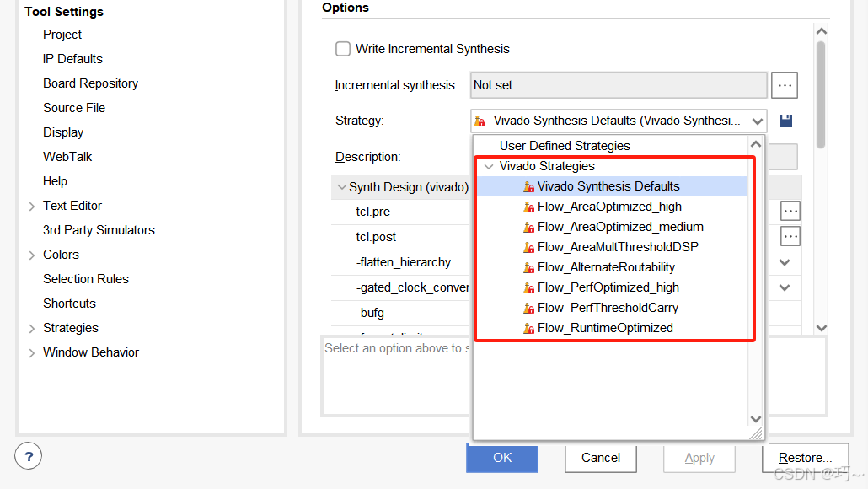
Task: Open WebTalk settings
Action: [67, 157]
